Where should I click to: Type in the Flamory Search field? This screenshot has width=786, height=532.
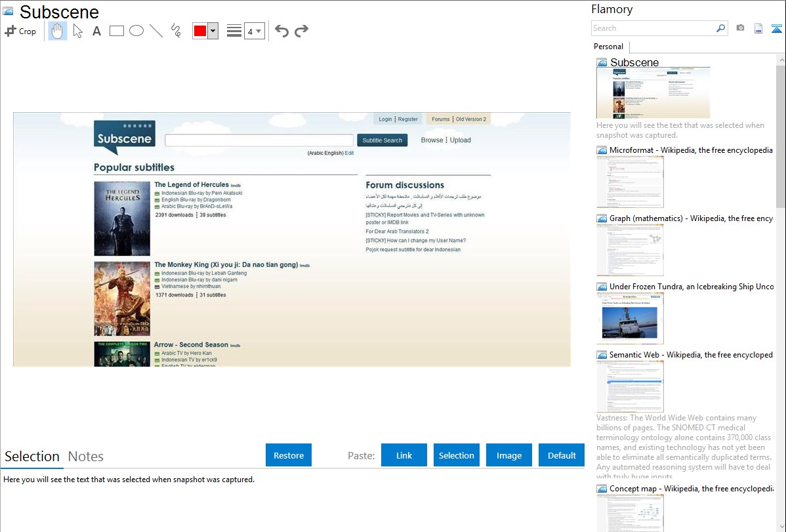[x=653, y=28]
